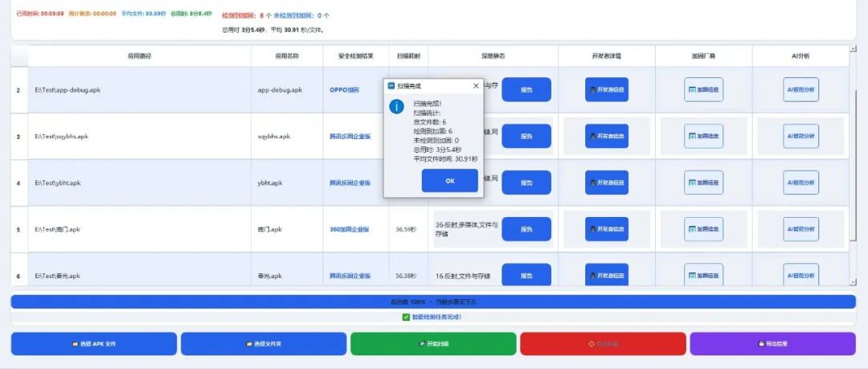Image resolution: width=868 pixels, height=369 pixels.
Task: Start scanning with the green 开始扫描 button
Action: pyautogui.click(x=433, y=343)
